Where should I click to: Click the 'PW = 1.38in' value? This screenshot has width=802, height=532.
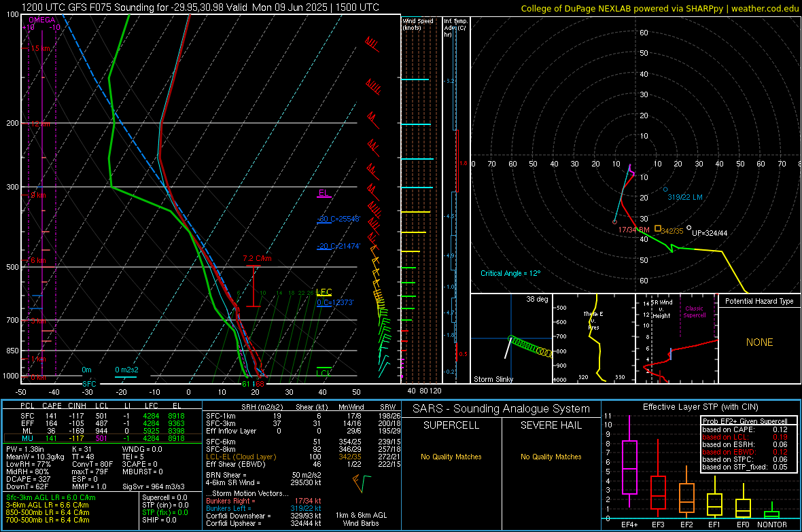[26, 449]
